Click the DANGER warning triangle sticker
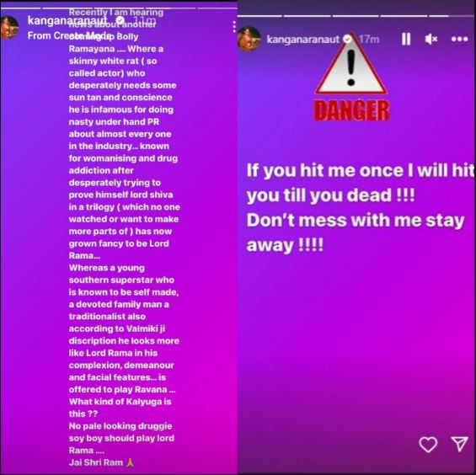Viewport: 476px width, 475px height. click(x=351, y=77)
